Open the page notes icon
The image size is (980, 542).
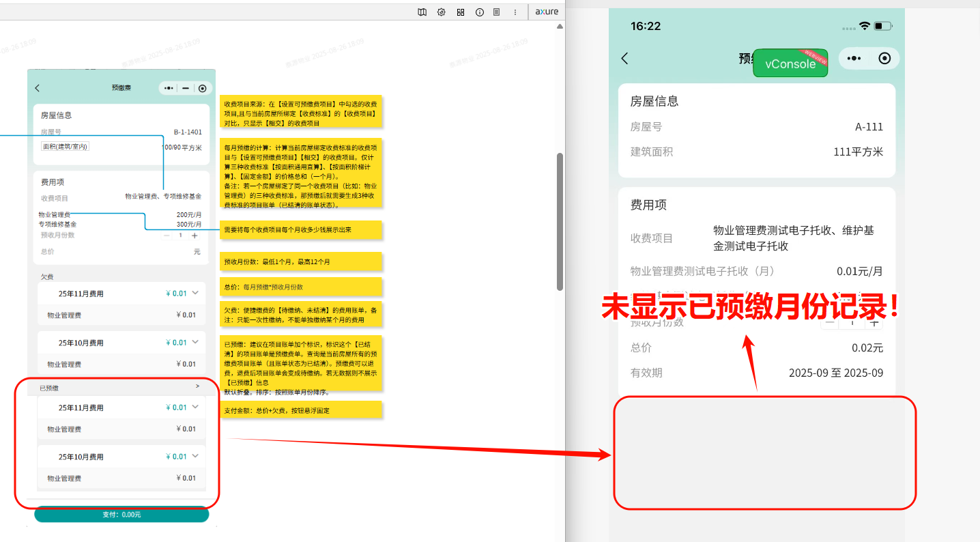496,12
